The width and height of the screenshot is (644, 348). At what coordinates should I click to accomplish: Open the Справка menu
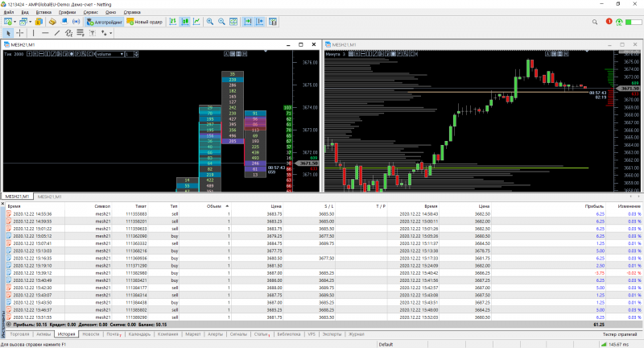pos(132,12)
